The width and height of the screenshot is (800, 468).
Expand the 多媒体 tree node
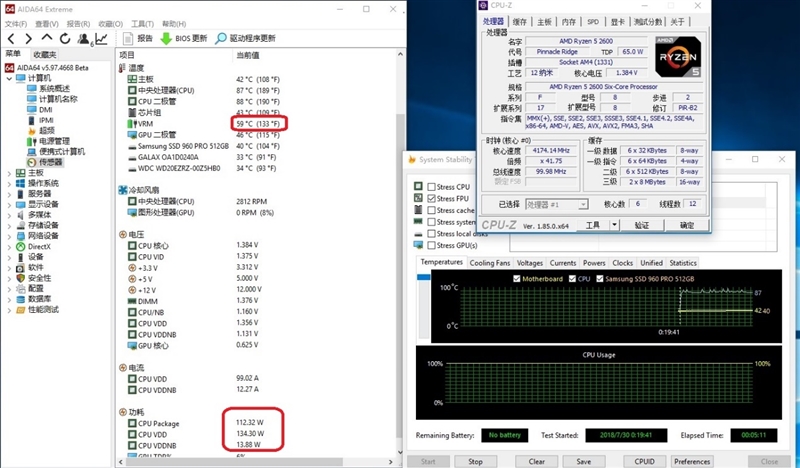[x=9, y=215]
